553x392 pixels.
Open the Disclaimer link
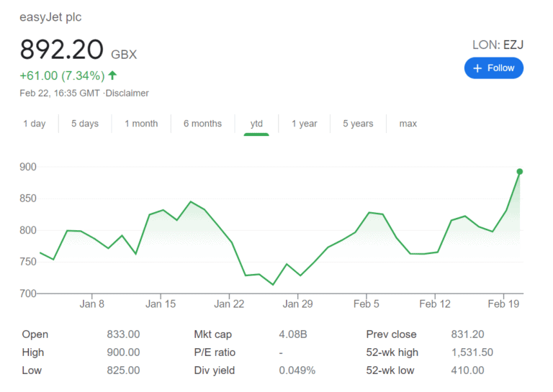[x=127, y=93]
